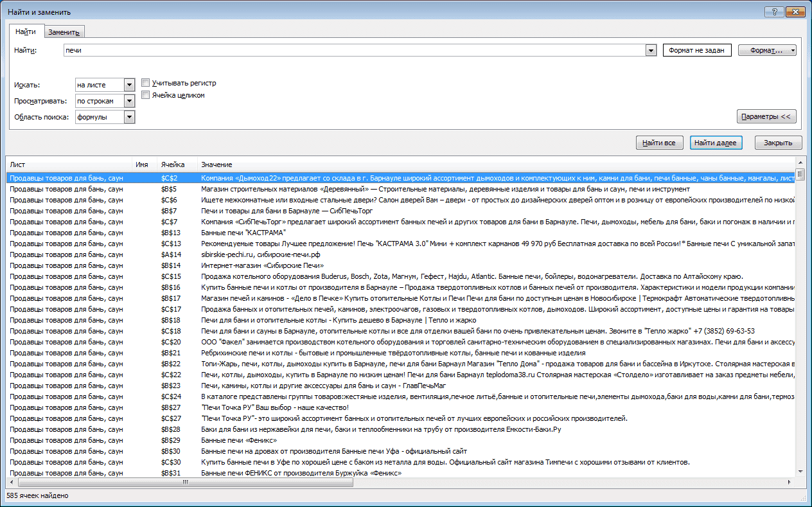Select result row with cell $C$7
The width and height of the screenshot is (812, 507).
coord(401,222)
